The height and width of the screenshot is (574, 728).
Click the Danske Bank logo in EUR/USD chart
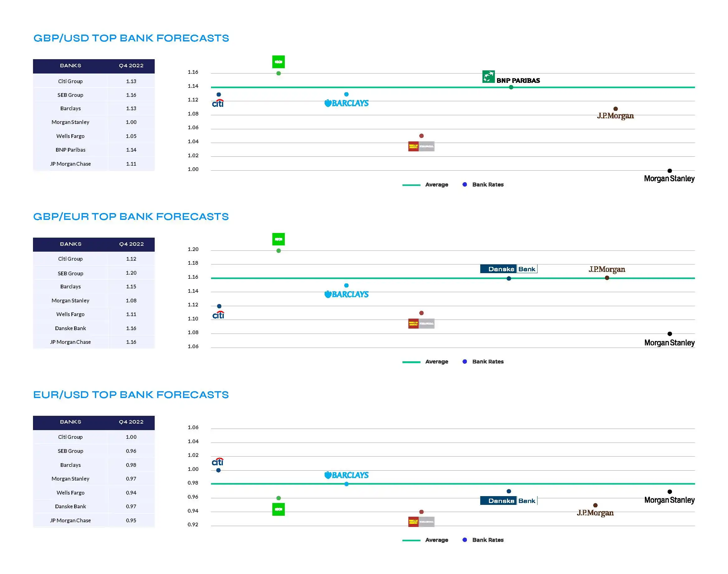[x=509, y=501]
